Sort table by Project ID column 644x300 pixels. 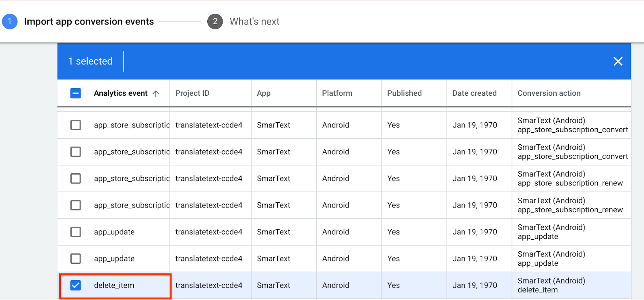coord(192,93)
